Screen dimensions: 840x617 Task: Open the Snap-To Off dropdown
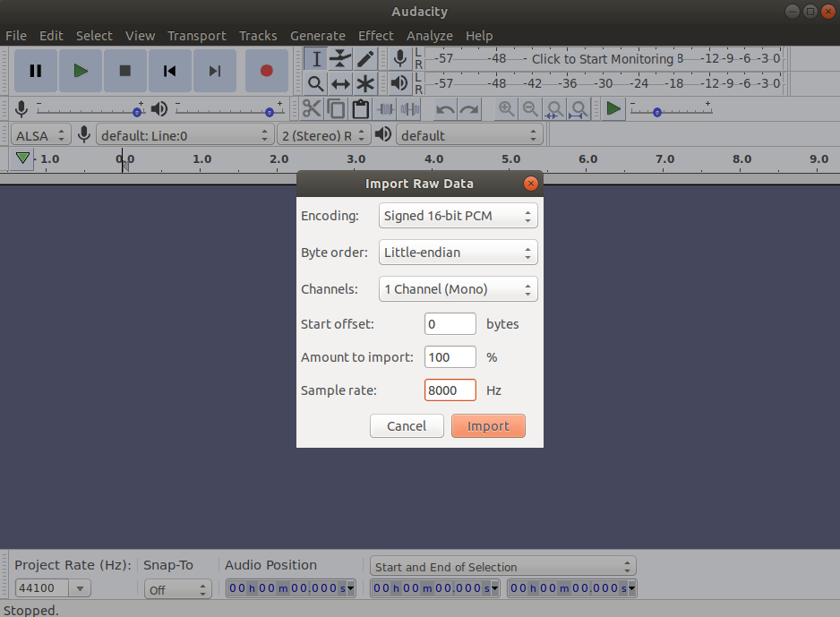click(x=178, y=589)
